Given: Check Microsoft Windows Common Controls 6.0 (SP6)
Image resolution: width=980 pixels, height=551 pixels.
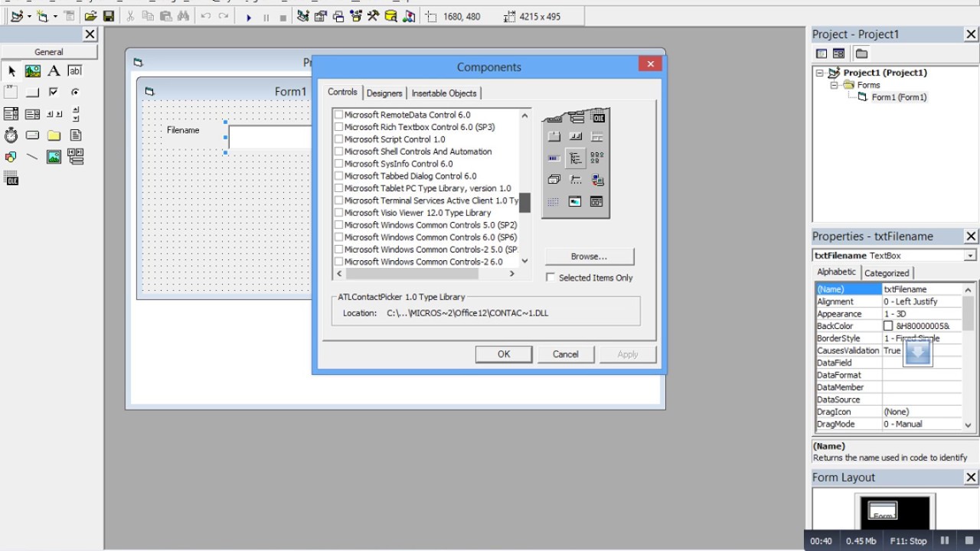Looking at the screenshot, I should 338,237.
